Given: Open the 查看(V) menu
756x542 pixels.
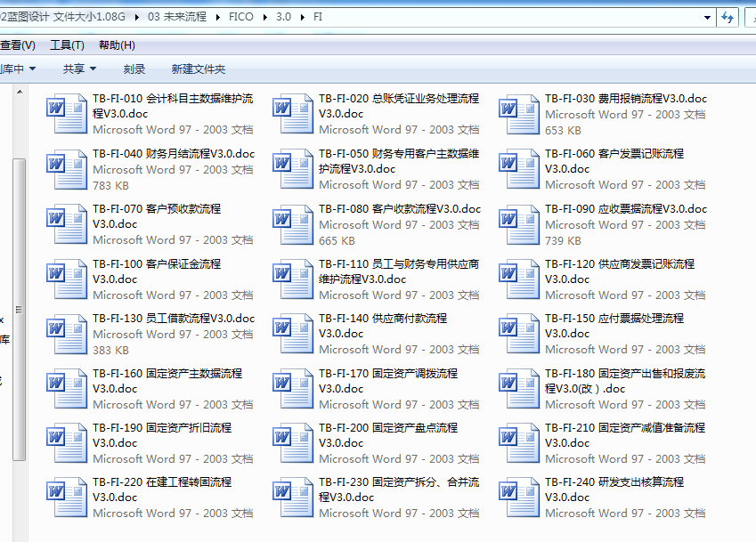Looking at the screenshot, I should [17, 45].
